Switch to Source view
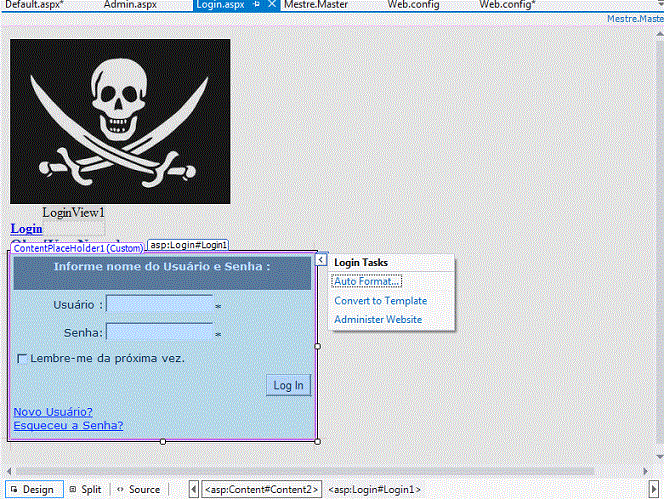This screenshot has width=664, height=499. (x=139, y=489)
